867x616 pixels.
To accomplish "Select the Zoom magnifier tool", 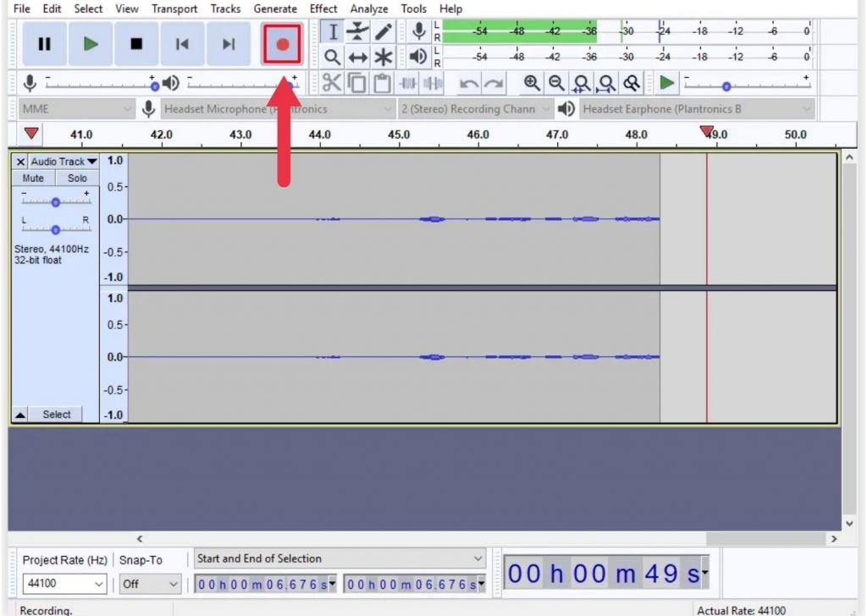I will (x=332, y=57).
